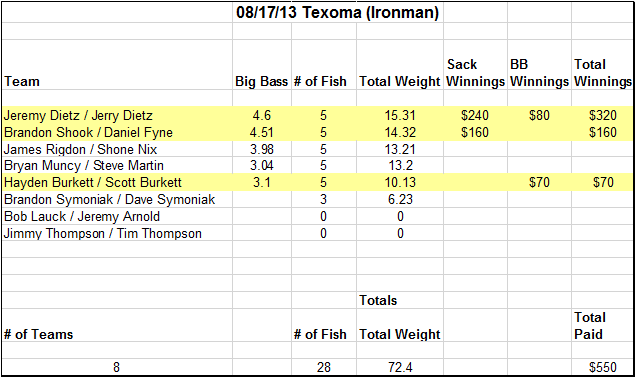Select the 4.51 big bass cell
Viewport: 638px width, 380px height.
262,133
